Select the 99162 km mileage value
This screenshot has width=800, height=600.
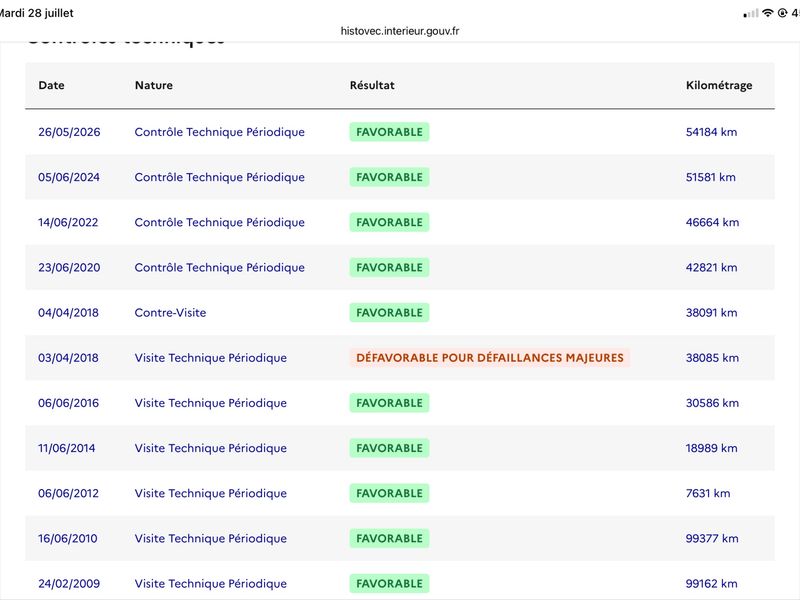(x=711, y=583)
